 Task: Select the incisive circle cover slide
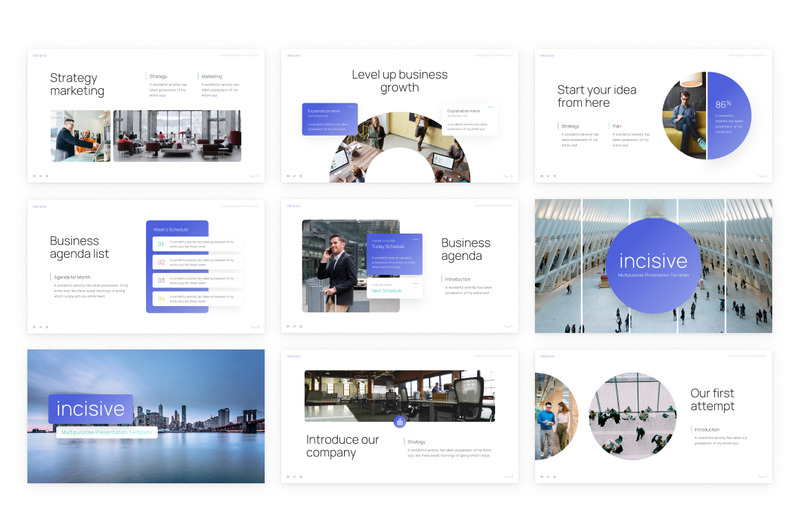click(653, 266)
